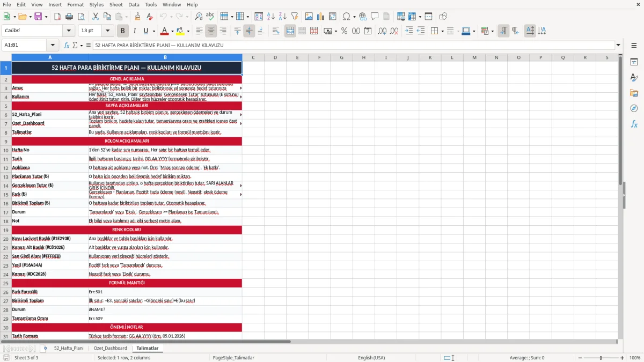This screenshot has width=644, height=362.
Task: Open the Format menu
Action: (x=75, y=4)
